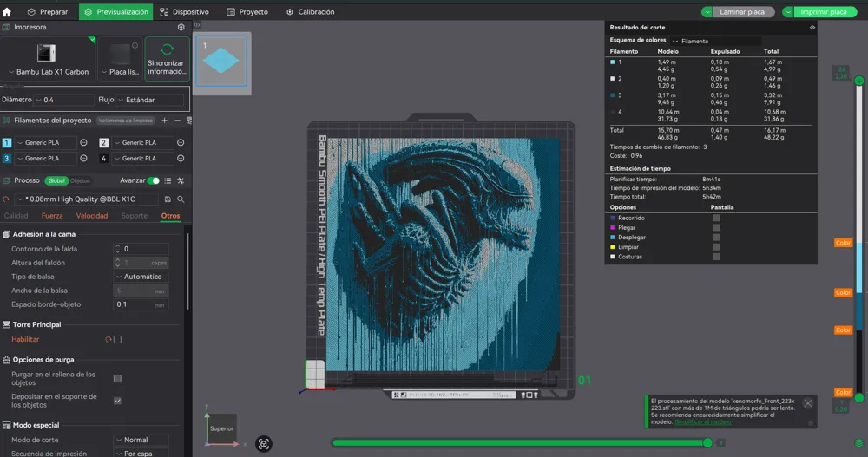Image resolution: width=868 pixels, height=457 pixels.
Task: Compare presets icon next to Avanzar
Action: click(x=181, y=180)
